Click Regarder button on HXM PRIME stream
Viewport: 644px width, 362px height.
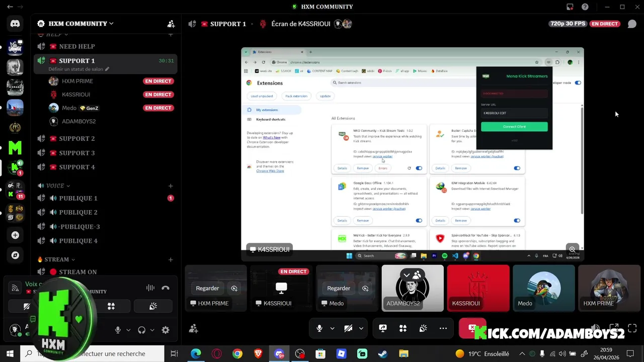[x=207, y=288]
